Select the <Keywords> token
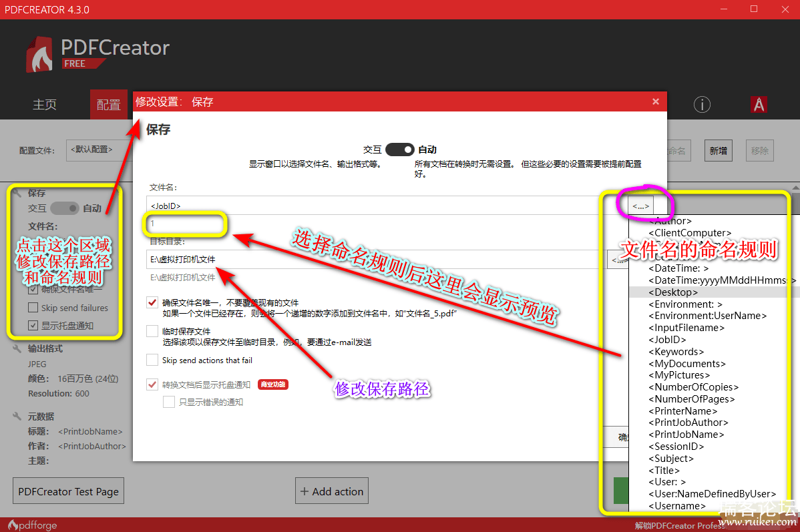 pos(676,351)
